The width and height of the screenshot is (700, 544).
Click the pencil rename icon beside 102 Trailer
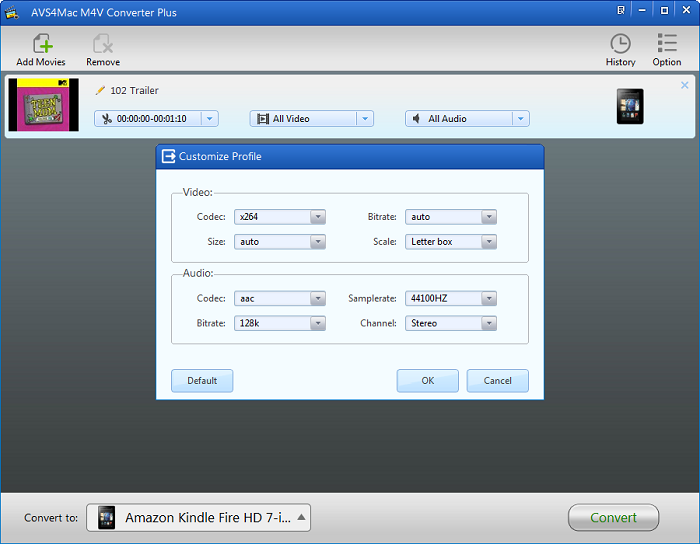100,90
